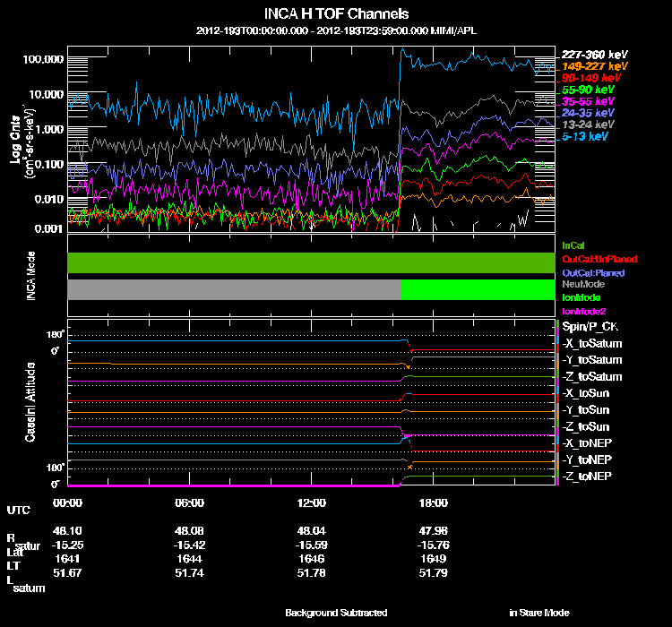
Task: Click the gray NeuMode bar in INCA Mode
Action: click(233, 289)
